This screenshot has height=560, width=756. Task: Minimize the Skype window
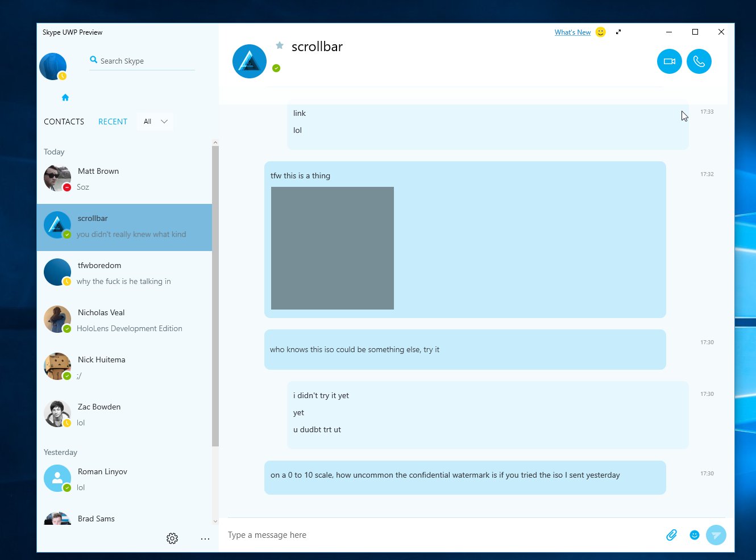[669, 32]
